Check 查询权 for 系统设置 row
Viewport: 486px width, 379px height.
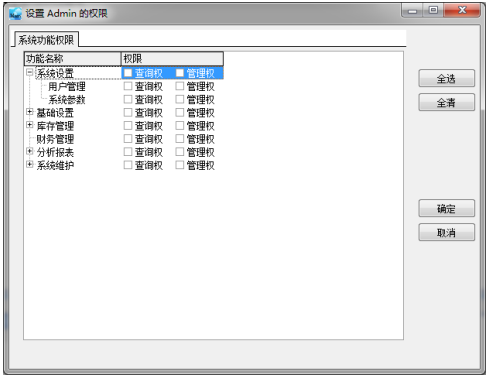(128, 73)
